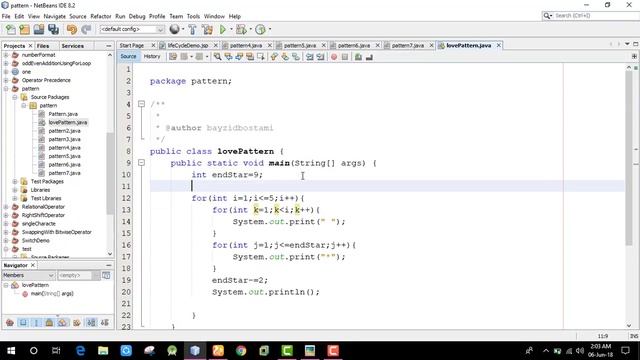Collapse the Source Packages node
Viewport: 640px width, 360px height.
15,97
